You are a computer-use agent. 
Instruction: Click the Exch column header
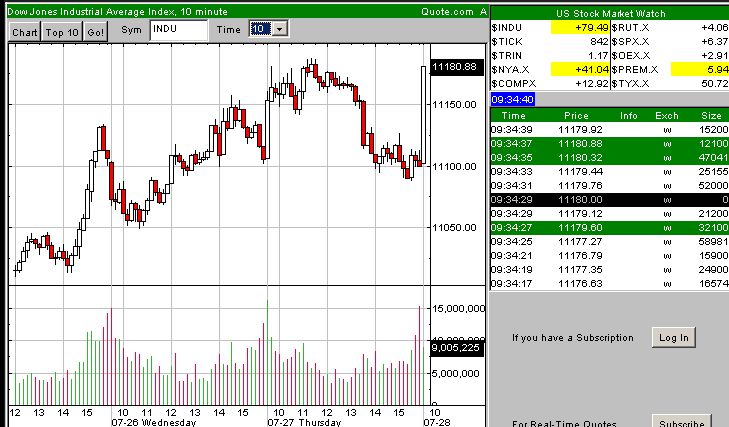(x=667, y=115)
